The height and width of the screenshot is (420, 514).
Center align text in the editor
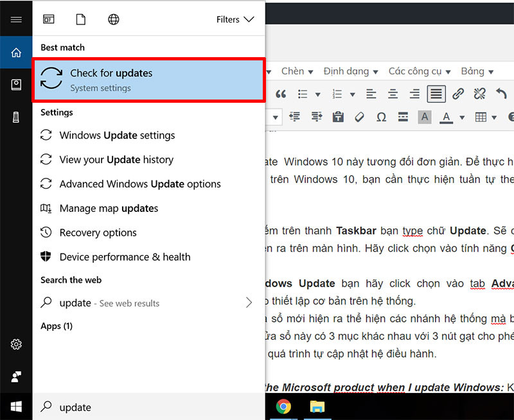[393, 94]
